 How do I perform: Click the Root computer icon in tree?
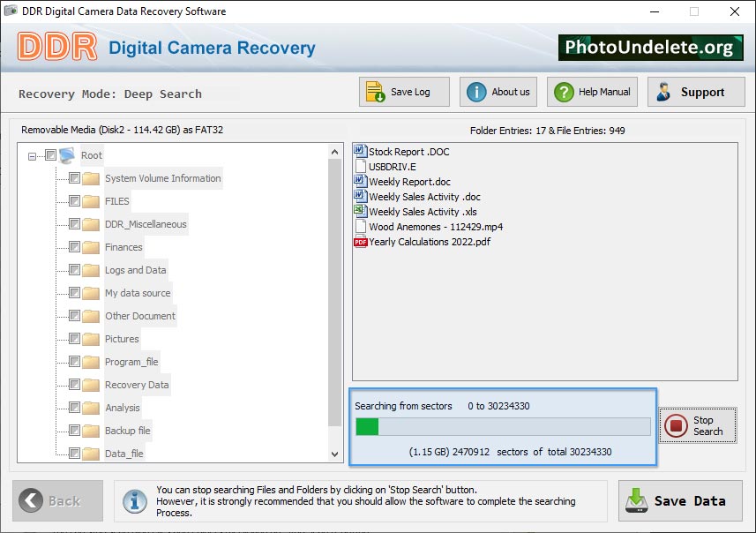click(67, 155)
